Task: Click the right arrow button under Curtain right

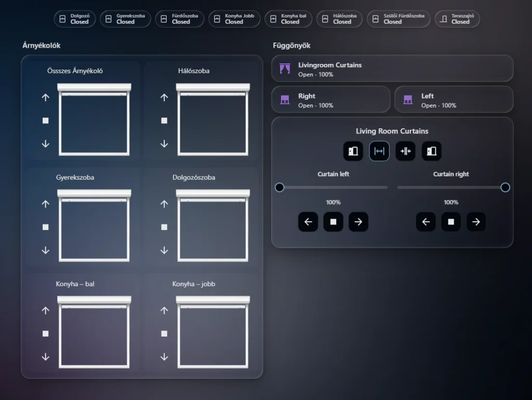Action: coord(476,222)
